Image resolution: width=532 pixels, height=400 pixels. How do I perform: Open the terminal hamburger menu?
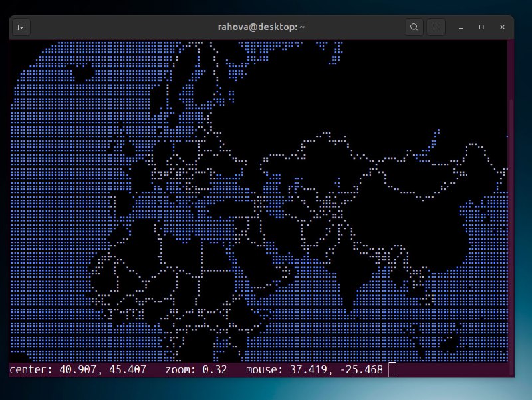click(x=436, y=27)
